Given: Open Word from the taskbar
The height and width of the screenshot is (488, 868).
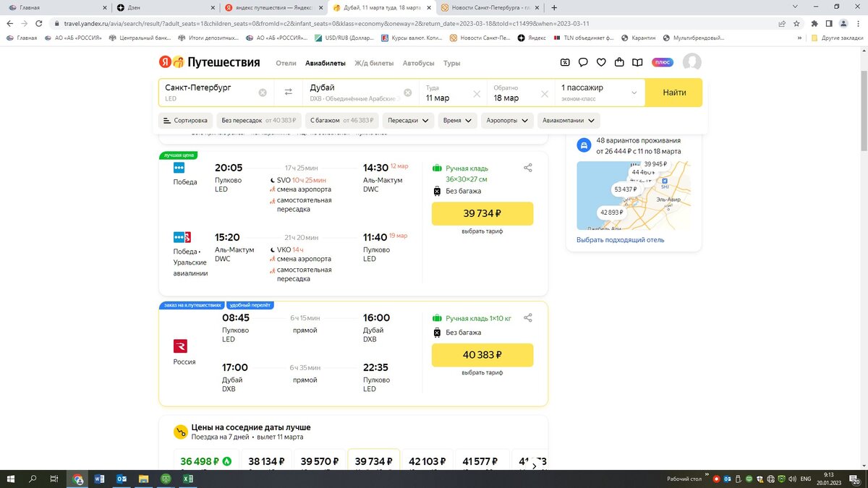Looking at the screenshot, I should (99, 479).
